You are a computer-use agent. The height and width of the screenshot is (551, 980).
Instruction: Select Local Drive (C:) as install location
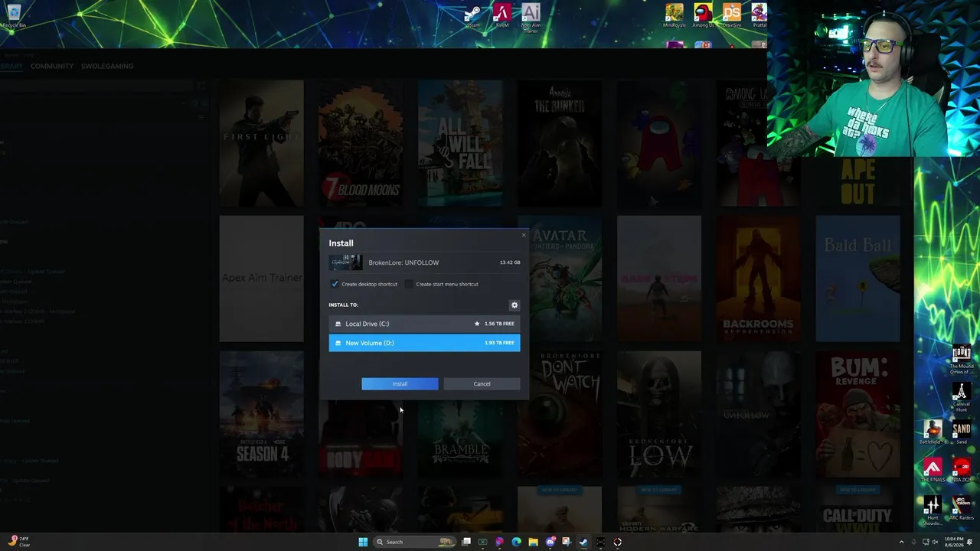pyautogui.click(x=424, y=324)
